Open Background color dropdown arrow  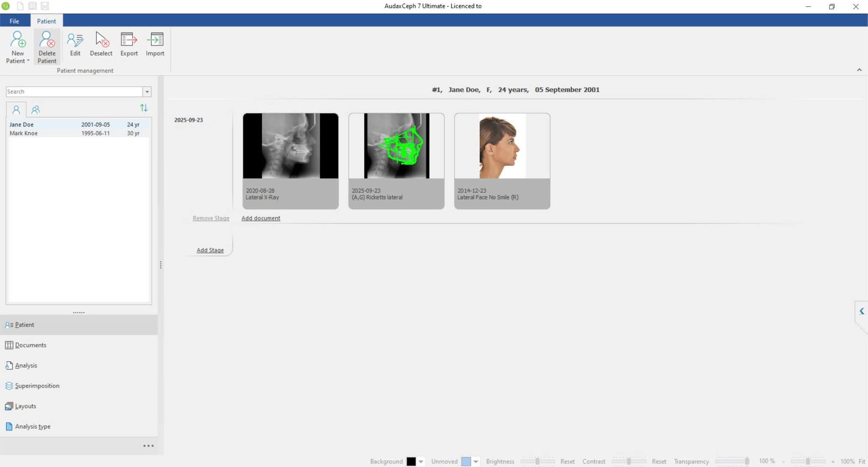tap(421, 461)
